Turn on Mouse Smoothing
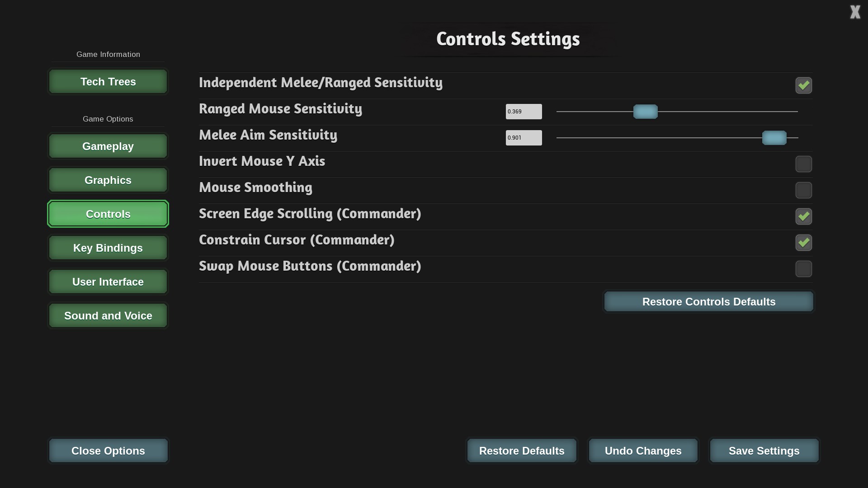Image resolution: width=868 pixels, height=488 pixels. tap(803, 190)
